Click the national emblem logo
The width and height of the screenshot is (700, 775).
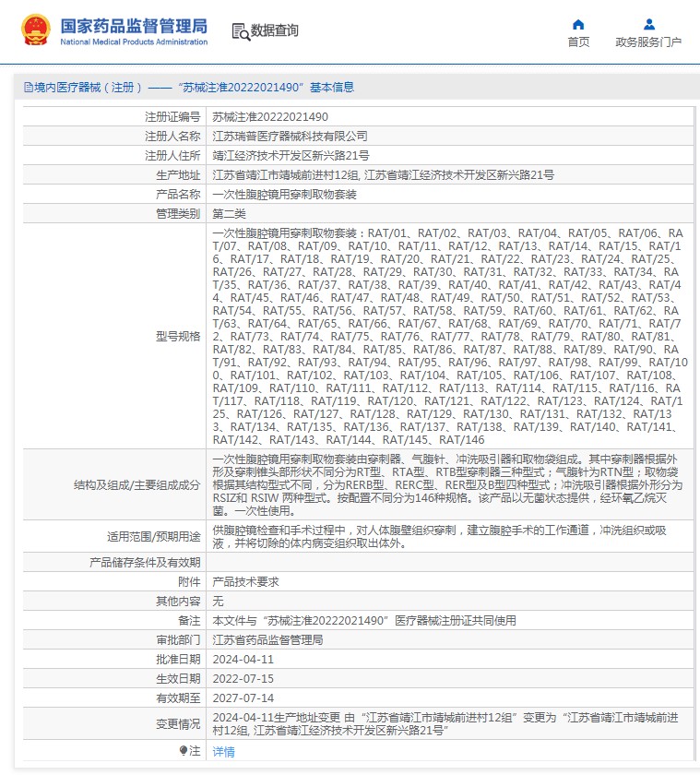[36, 30]
